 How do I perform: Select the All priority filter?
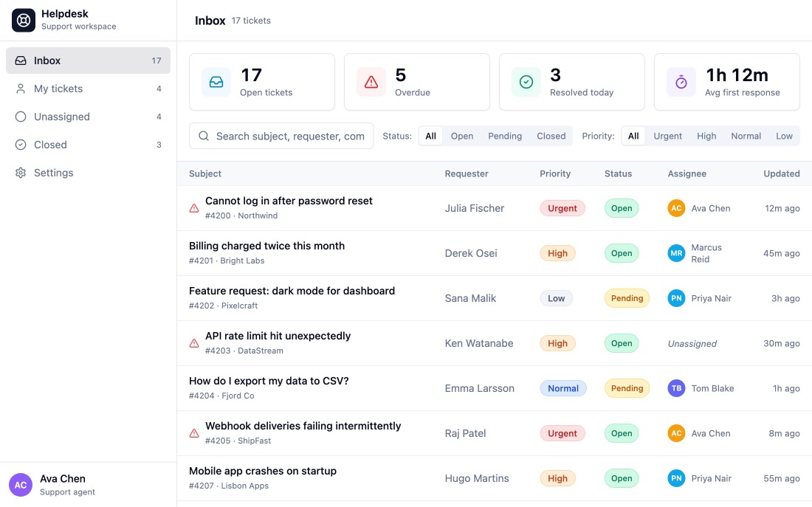[633, 137]
